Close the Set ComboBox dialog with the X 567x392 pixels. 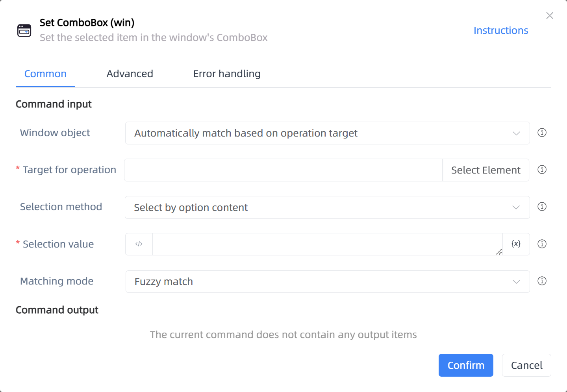[x=550, y=15]
